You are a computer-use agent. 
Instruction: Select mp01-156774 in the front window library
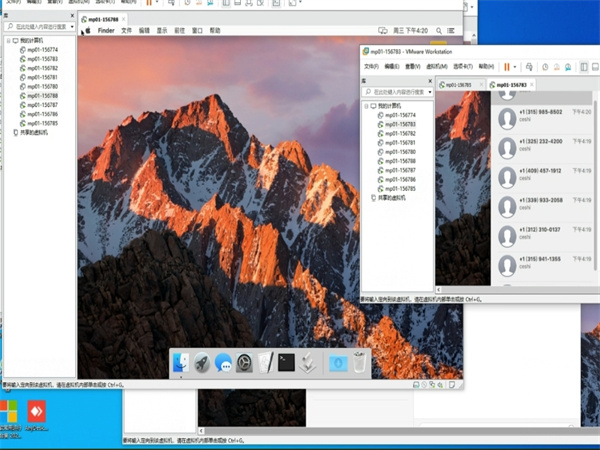400,115
